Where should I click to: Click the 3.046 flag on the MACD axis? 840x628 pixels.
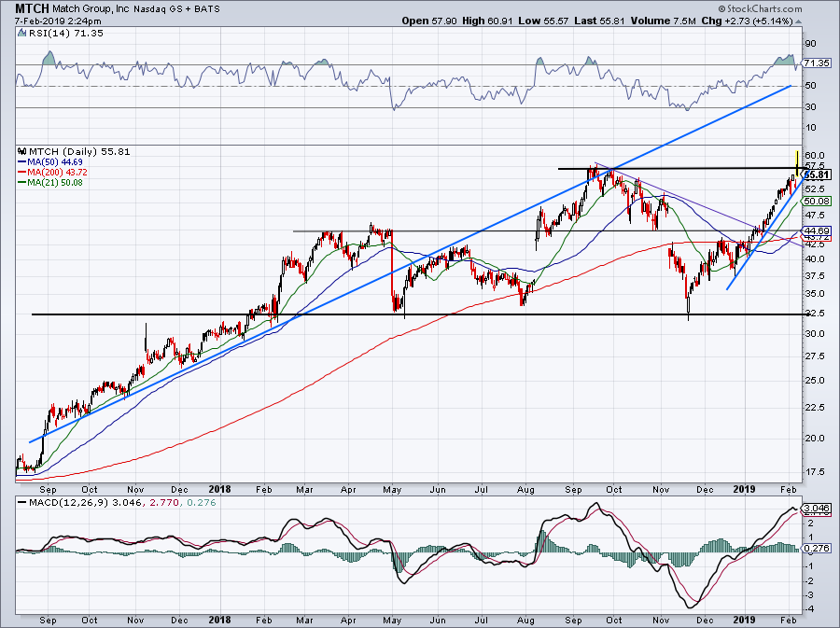(x=816, y=508)
